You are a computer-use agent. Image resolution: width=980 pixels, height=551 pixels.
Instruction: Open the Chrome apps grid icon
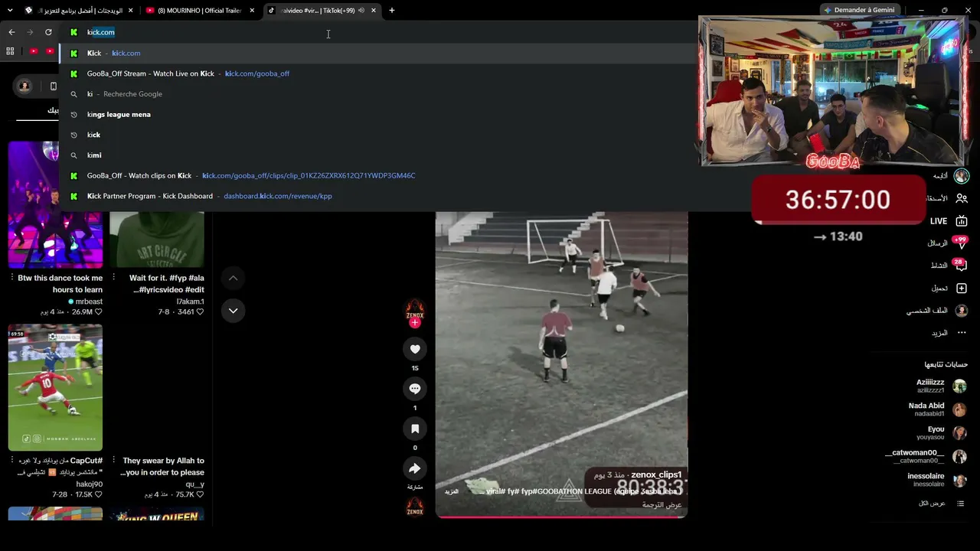(x=10, y=51)
